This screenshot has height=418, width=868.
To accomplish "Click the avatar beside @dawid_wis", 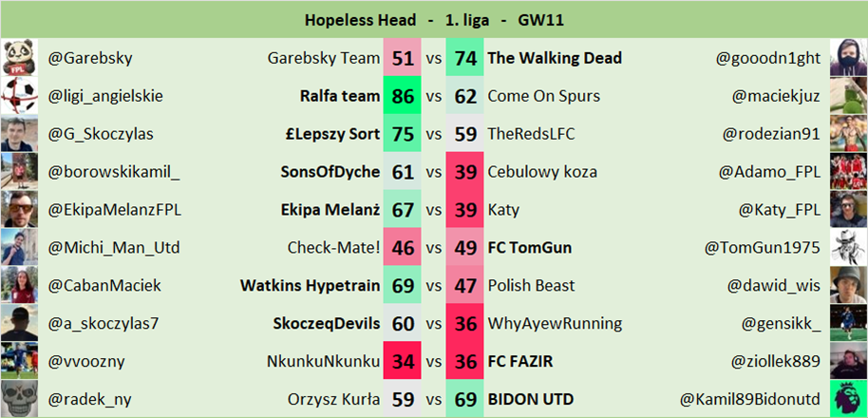I will (848, 285).
